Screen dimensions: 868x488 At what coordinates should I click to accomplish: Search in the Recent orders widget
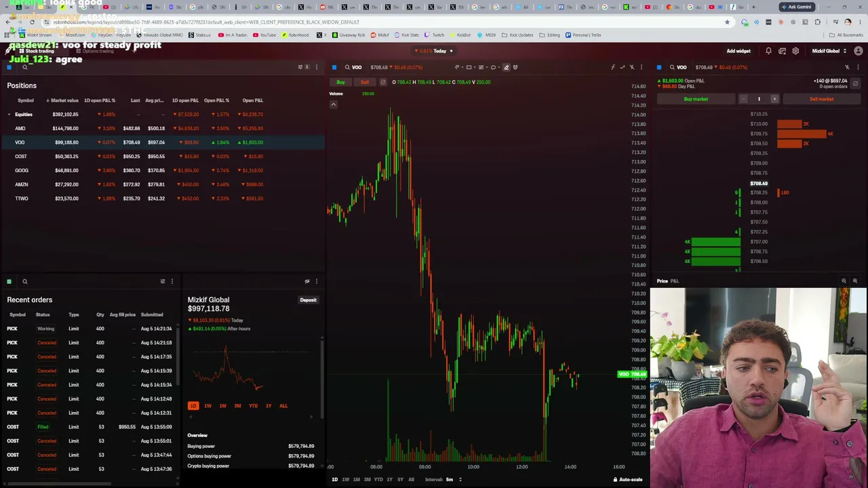[x=24, y=281]
